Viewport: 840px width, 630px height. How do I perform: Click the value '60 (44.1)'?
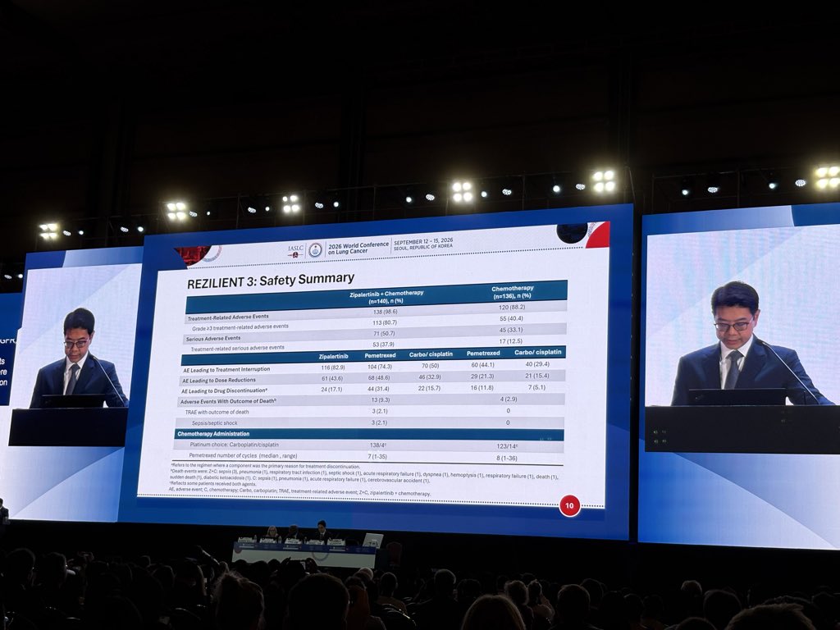click(x=482, y=364)
